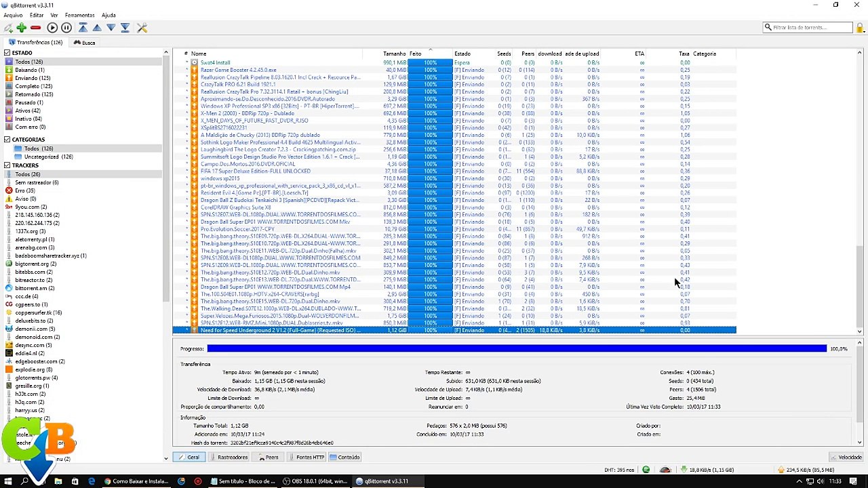868x488 pixels.
Task: Click the pause toolbar icon
Action: pos(66,28)
